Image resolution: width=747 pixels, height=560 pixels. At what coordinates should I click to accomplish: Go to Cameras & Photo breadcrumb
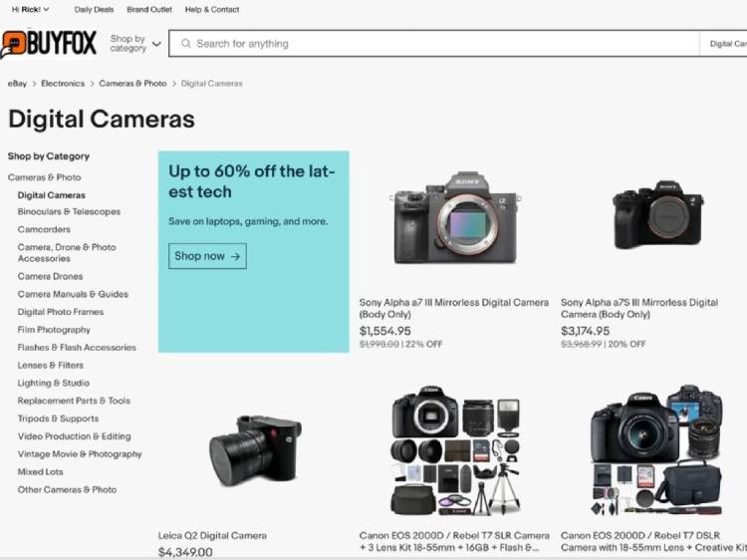coord(132,84)
